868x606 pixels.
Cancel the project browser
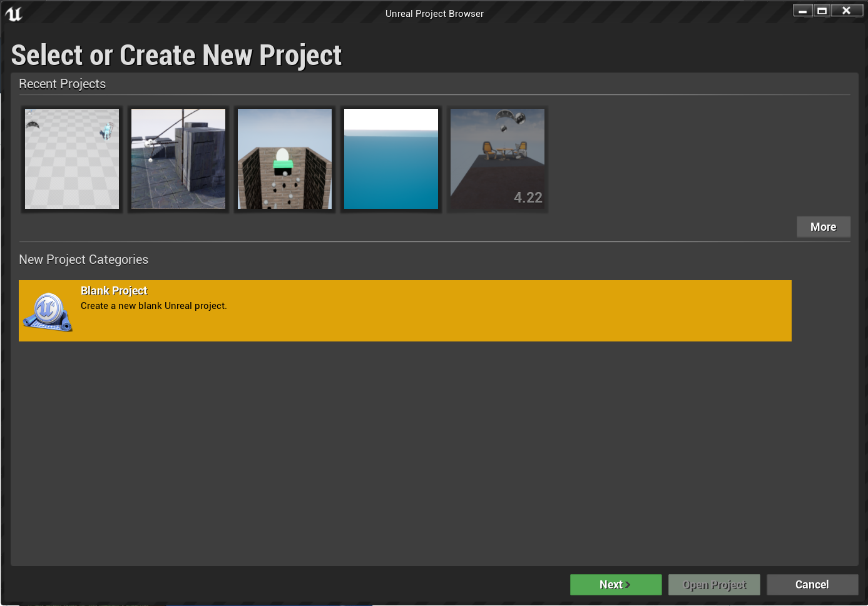click(x=812, y=585)
